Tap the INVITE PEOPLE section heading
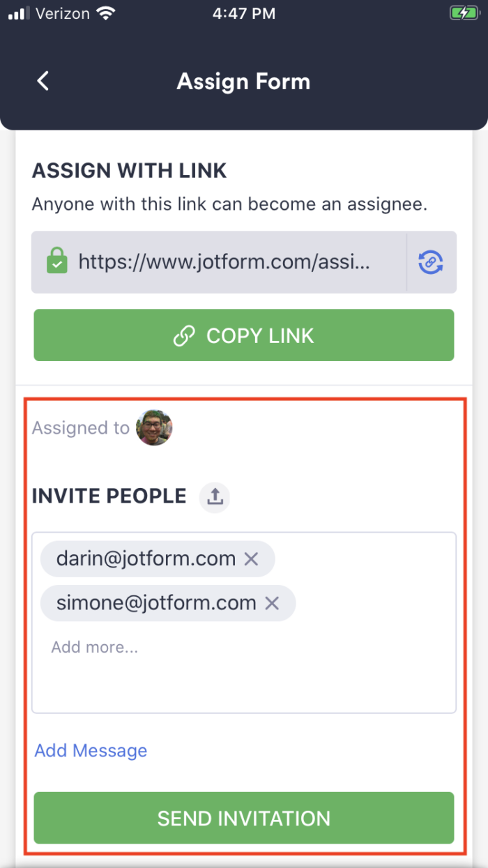The height and width of the screenshot is (868, 488). coord(109,496)
